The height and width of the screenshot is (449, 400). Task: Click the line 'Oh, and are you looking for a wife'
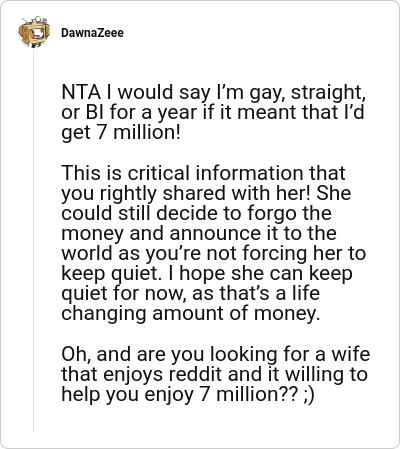tap(216, 354)
